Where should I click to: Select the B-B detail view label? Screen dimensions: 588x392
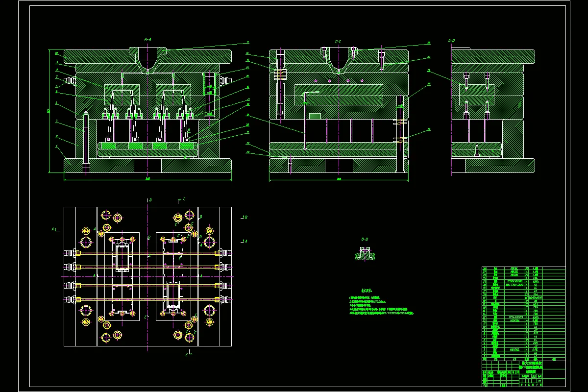[365, 239]
